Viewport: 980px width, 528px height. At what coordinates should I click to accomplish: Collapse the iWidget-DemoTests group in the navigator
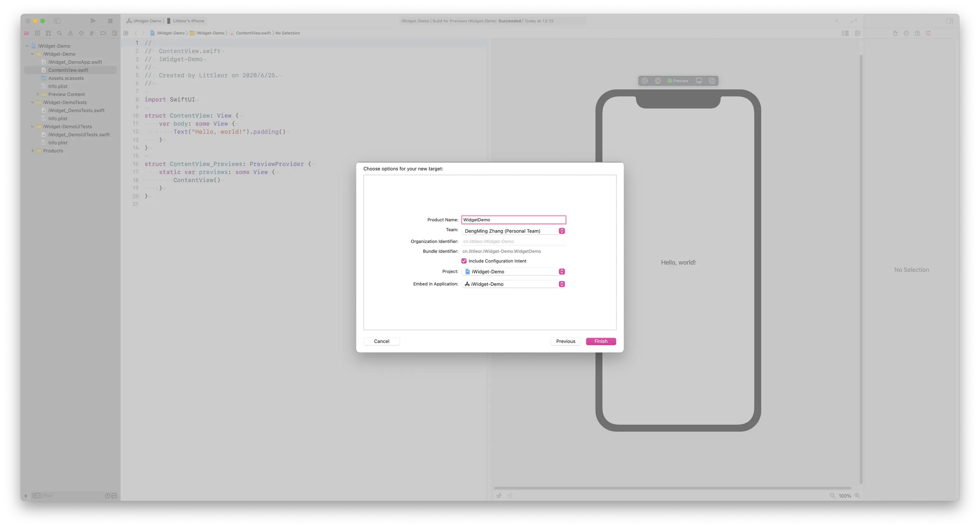[33, 102]
